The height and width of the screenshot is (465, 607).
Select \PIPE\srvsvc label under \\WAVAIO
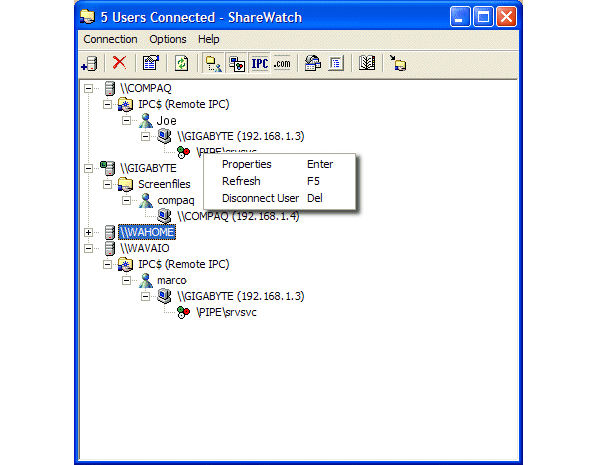(226, 312)
